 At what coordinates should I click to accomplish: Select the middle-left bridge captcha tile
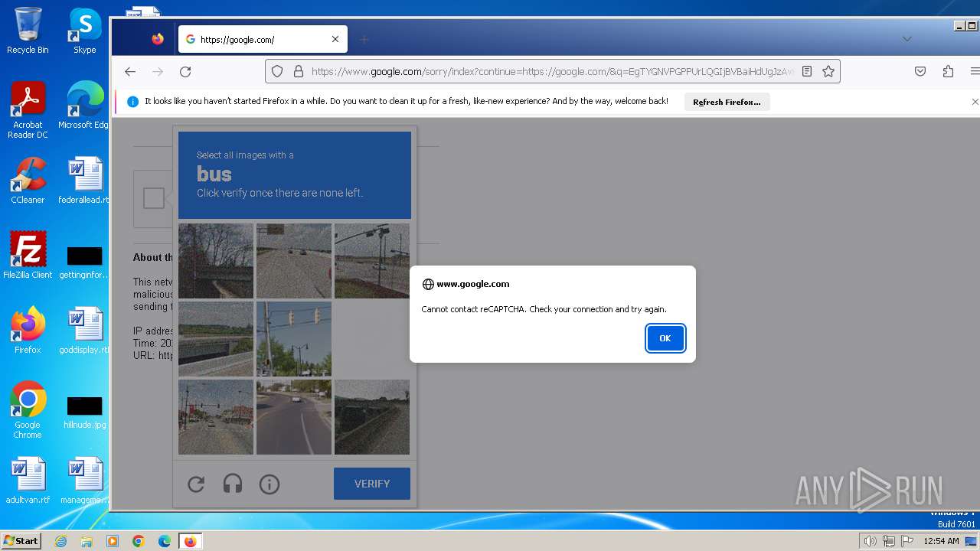pos(216,339)
